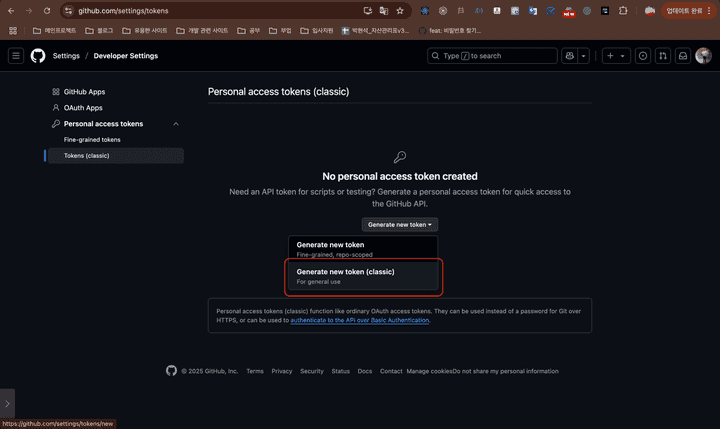Image resolution: width=720 pixels, height=429 pixels.
Task: Open the Contact footer link
Action: pyautogui.click(x=391, y=371)
